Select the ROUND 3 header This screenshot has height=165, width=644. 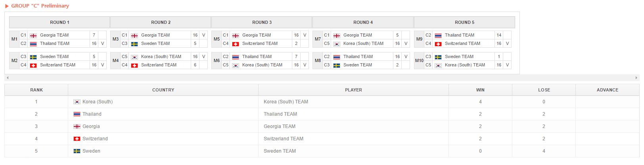[262, 22]
